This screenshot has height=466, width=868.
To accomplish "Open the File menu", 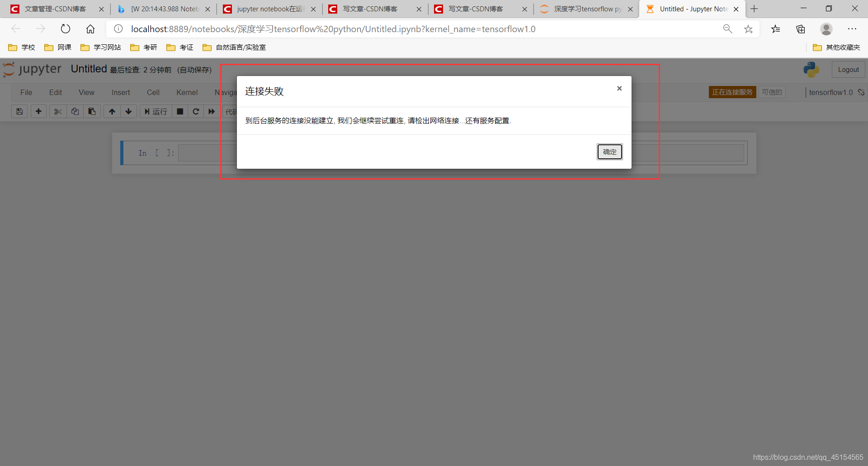I will tap(26, 92).
